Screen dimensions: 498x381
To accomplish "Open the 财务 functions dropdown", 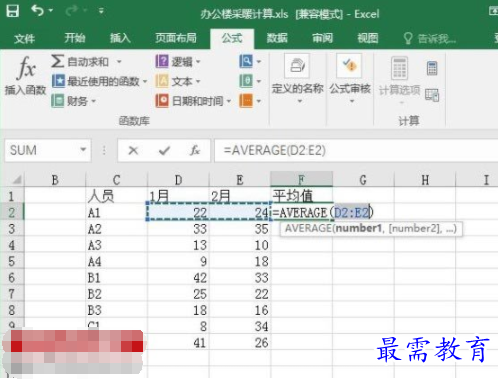I will pos(73,101).
